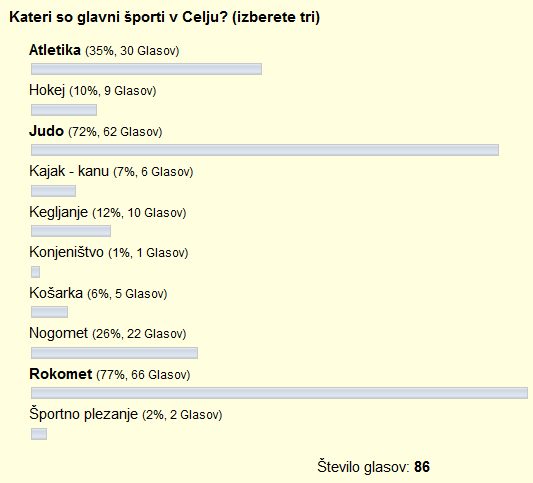
Task: Select the Hokej result label
Action: 92,91
